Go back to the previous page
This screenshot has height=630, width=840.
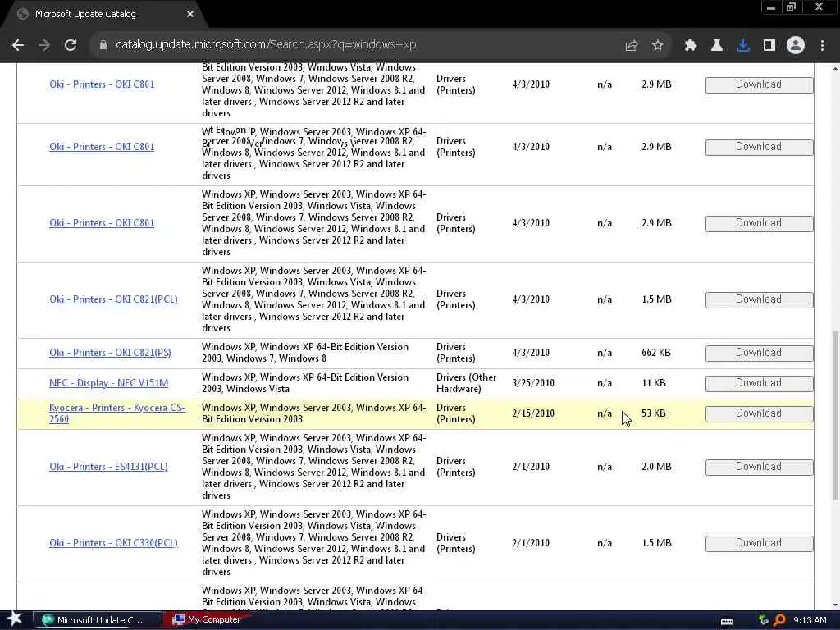(18, 45)
